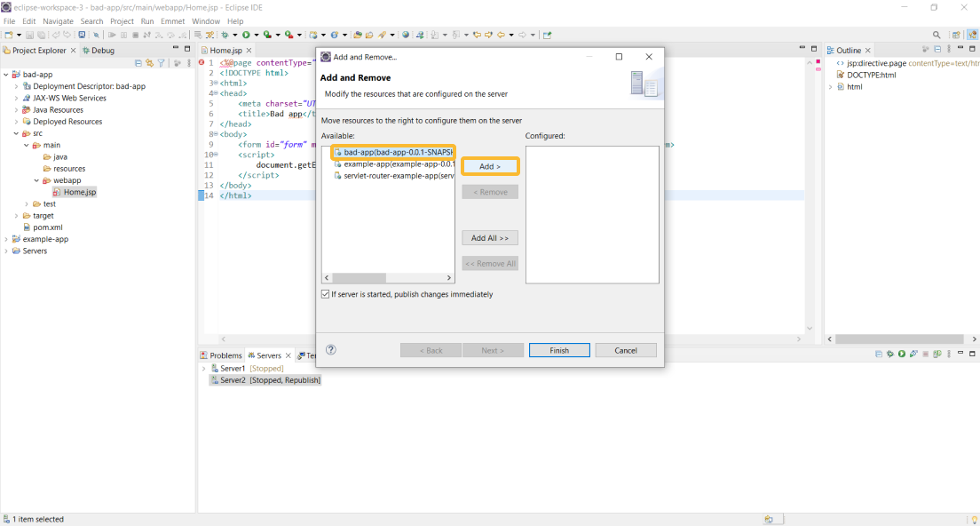
Task: Open the File menu
Action: pos(10,21)
